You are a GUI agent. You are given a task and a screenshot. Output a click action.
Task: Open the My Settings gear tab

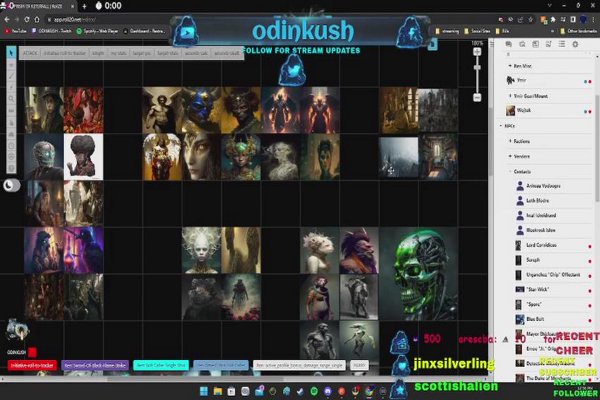click(575, 44)
